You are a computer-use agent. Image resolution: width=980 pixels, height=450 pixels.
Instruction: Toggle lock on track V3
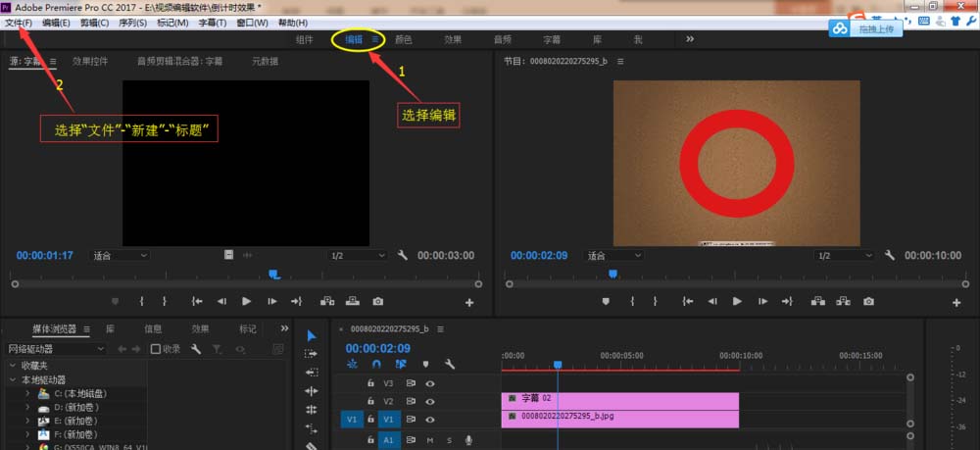pyautogui.click(x=370, y=383)
